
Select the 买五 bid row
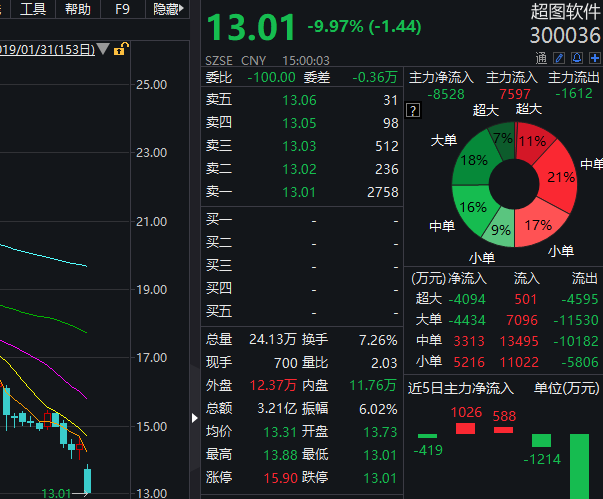point(302,312)
